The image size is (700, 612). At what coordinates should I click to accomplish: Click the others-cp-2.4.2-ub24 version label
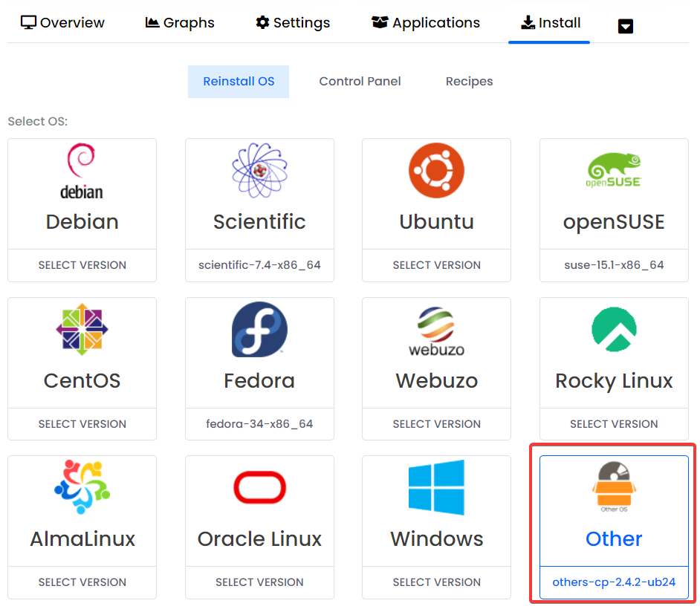click(x=614, y=582)
